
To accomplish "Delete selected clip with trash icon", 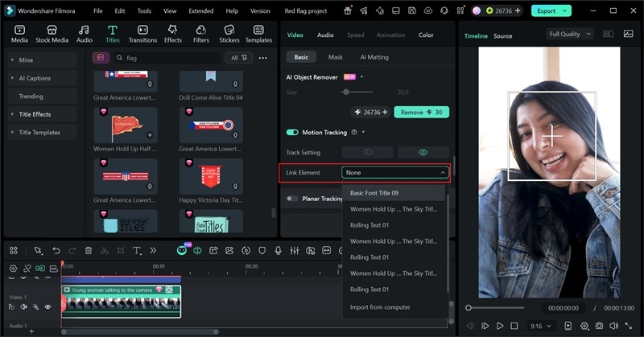I will [89, 250].
